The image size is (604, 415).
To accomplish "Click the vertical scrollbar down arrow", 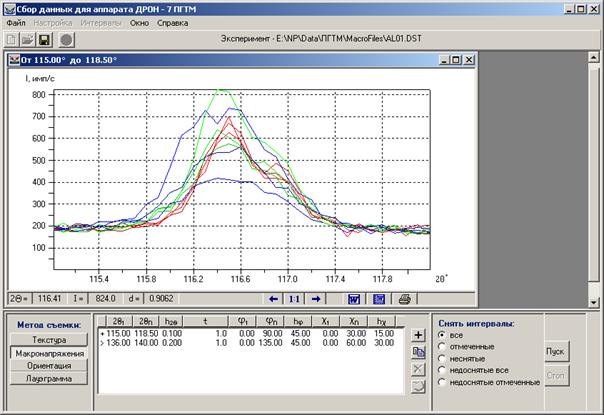I will [594, 302].
